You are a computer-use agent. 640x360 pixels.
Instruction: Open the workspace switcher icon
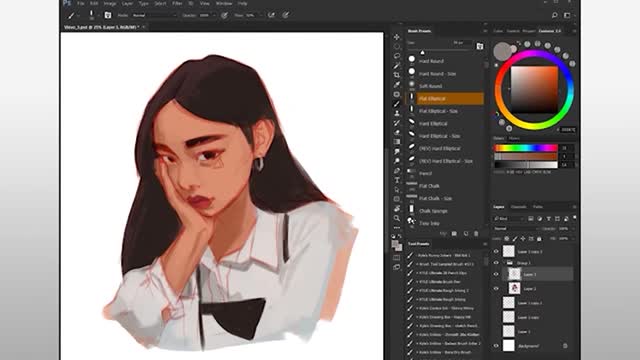(567, 15)
